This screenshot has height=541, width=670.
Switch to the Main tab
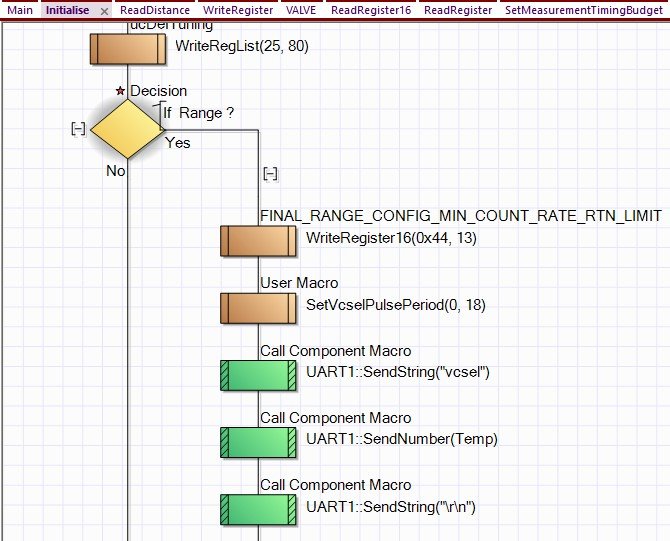pos(20,10)
